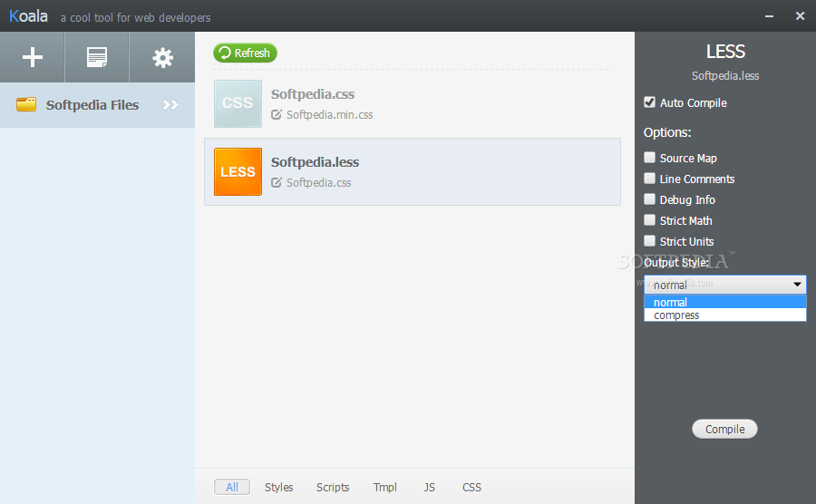The image size is (816, 504).
Task: Open the compile log icon
Action: click(97, 57)
